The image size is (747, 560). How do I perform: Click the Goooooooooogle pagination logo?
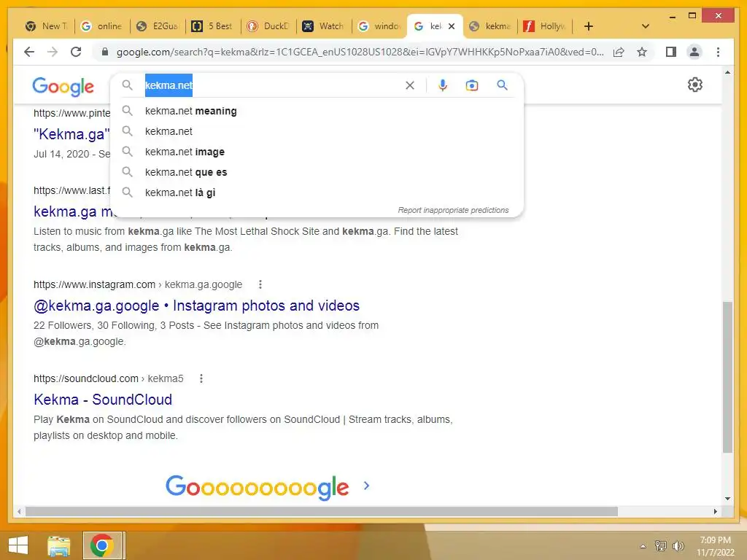tap(258, 487)
